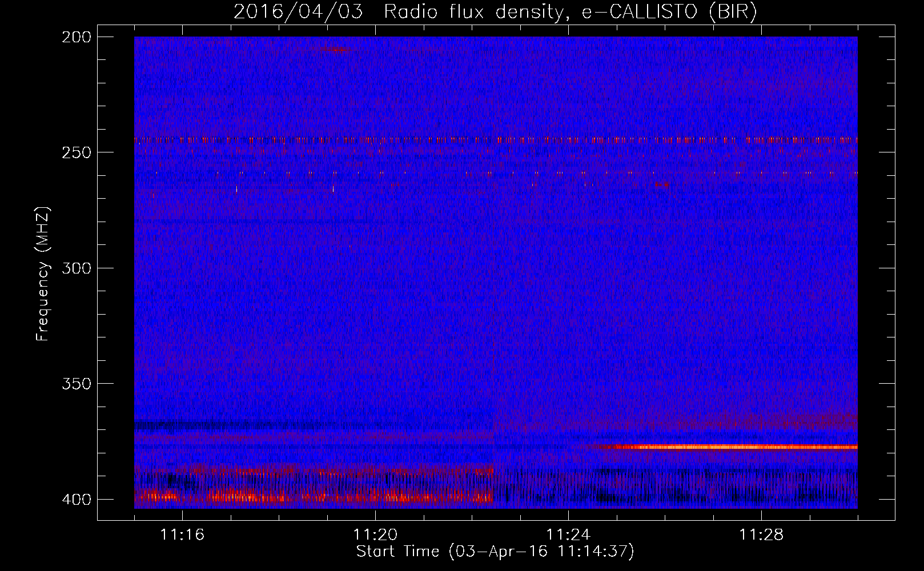Click the 300 frequency tick label
Screen dimensions: 924x571
pyautogui.click(x=76, y=268)
